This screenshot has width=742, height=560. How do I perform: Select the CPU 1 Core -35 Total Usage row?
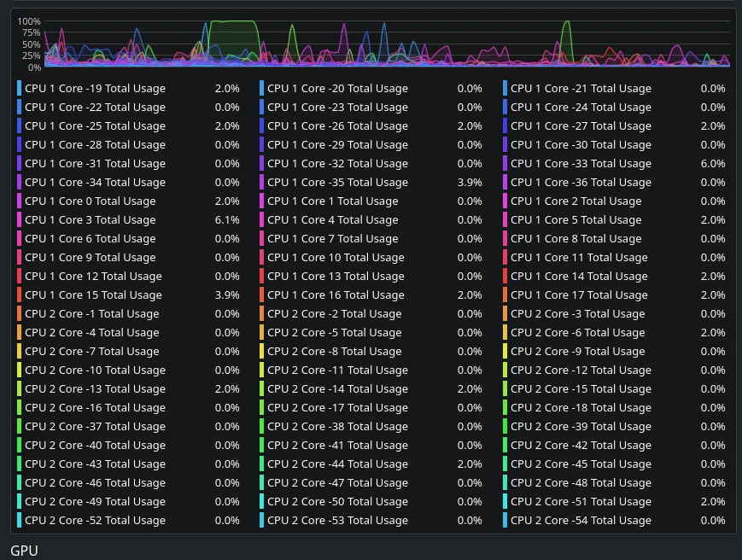click(371, 183)
